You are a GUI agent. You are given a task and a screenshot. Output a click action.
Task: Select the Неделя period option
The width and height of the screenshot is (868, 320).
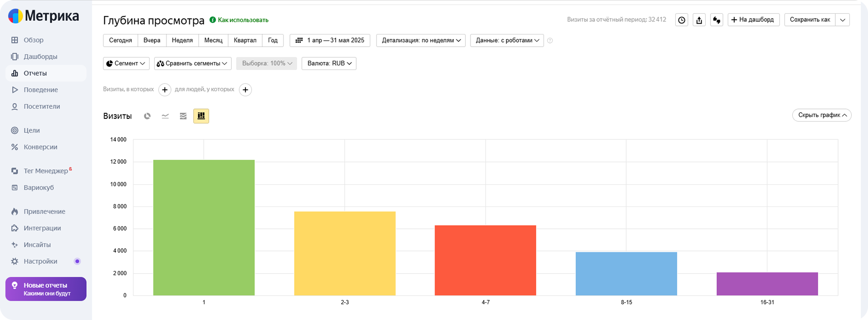tap(182, 40)
